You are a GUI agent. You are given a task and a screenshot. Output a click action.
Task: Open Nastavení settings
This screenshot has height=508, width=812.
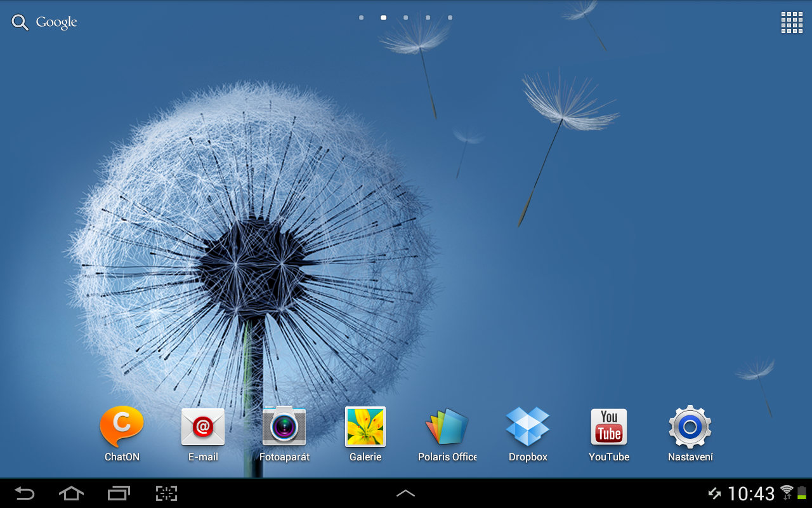tap(690, 427)
